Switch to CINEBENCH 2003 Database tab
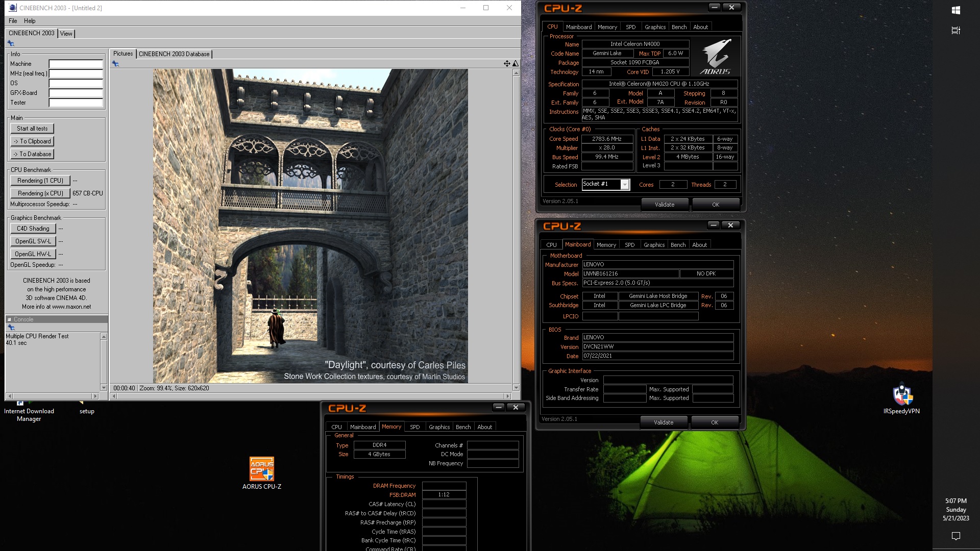The width and height of the screenshot is (980, 551). 174,54
